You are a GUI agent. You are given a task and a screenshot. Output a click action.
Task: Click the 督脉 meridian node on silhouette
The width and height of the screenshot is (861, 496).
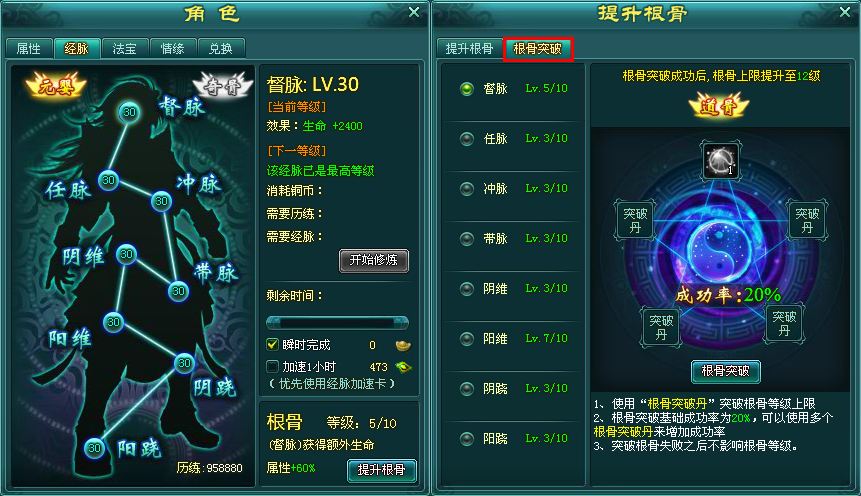click(129, 113)
